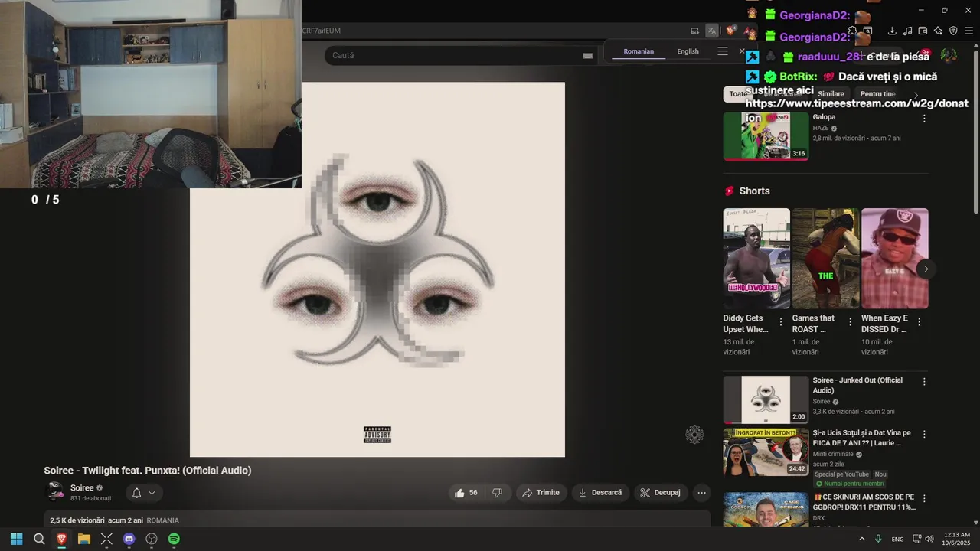Open translate popup options menu icon
980x551 pixels.
tap(723, 51)
